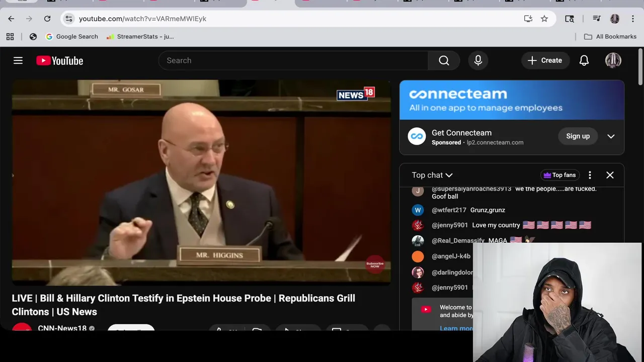Click the Connecteam ad banner
Screen dimensions: 644x362
[x=512, y=100]
